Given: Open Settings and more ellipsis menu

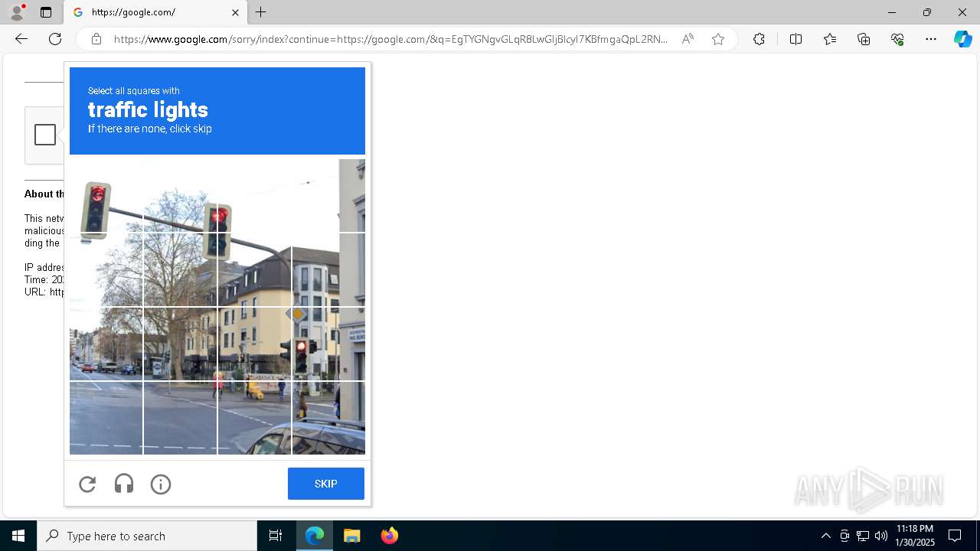Looking at the screenshot, I should point(931,39).
